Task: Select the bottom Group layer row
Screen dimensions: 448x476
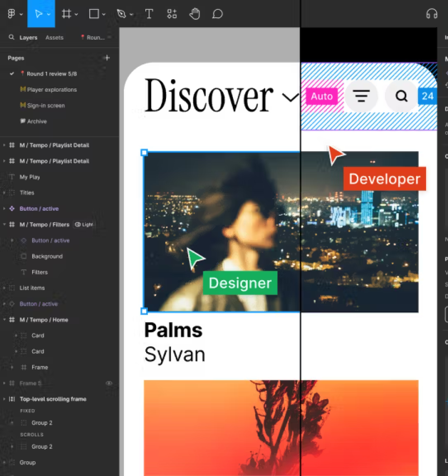Action: (59, 462)
